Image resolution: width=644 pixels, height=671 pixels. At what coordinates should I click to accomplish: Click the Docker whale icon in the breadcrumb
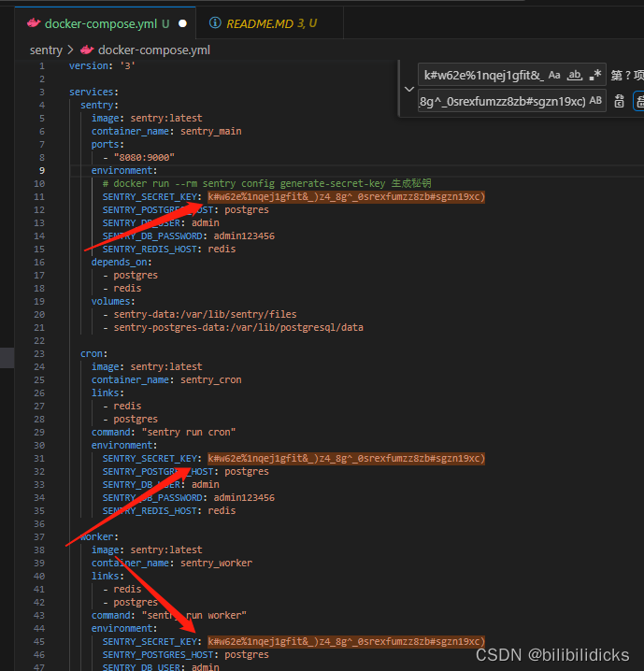tap(87, 50)
